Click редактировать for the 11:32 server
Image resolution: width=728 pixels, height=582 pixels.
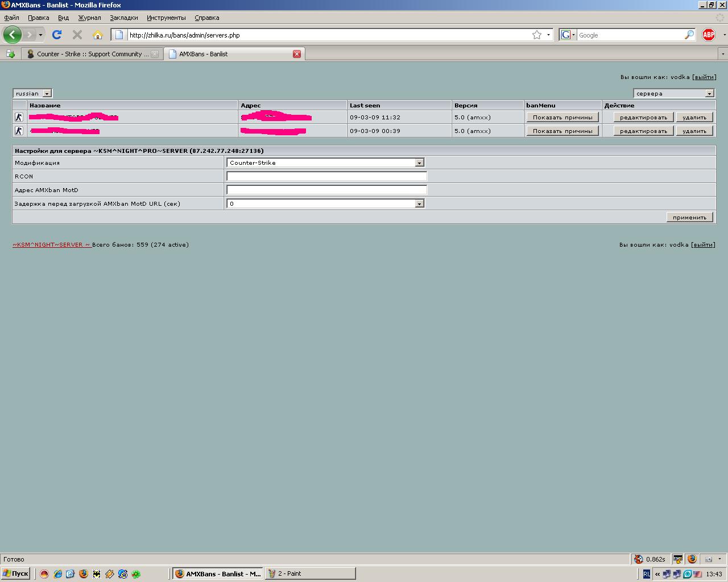pyautogui.click(x=643, y=117)
